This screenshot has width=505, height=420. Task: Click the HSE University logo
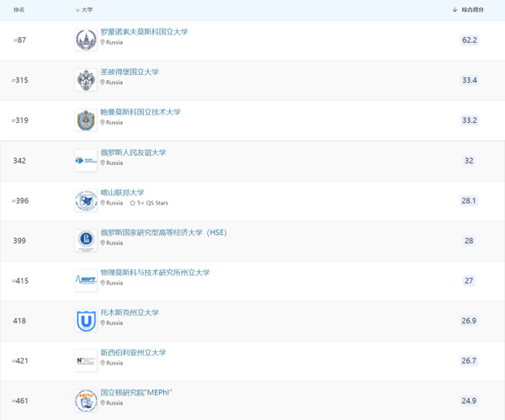[x=86, y=241]
